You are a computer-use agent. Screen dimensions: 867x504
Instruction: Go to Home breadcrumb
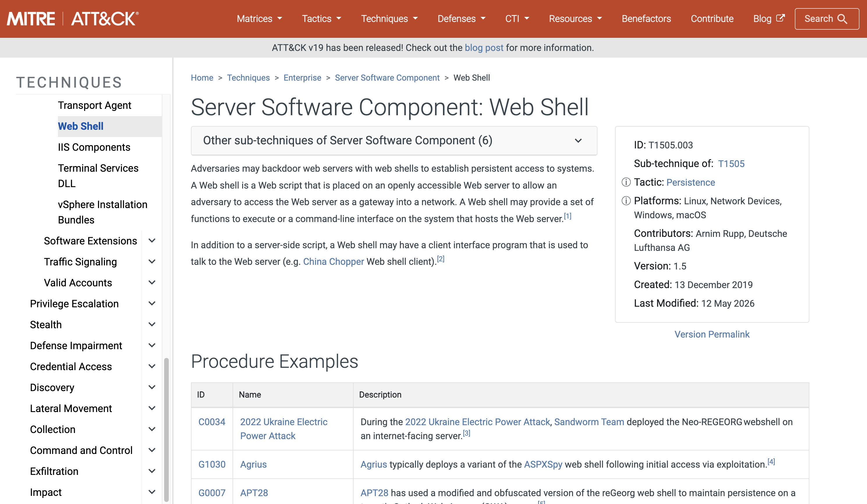202,78
